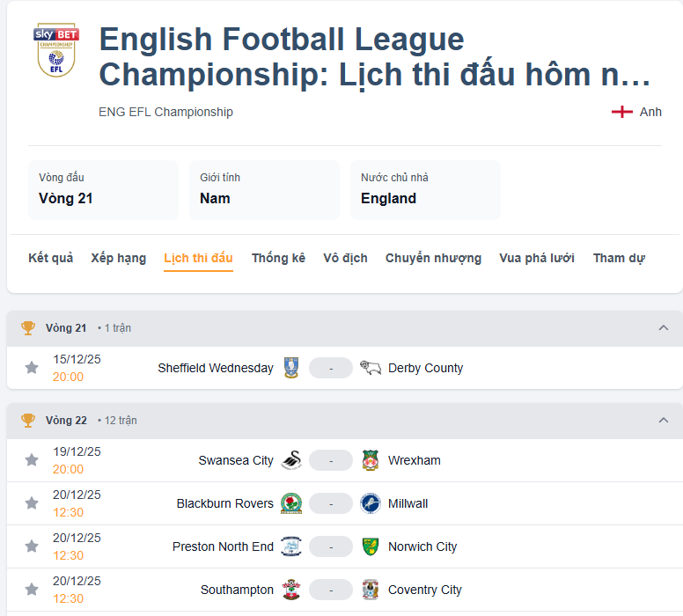Click the score placeholder for Southampton match

point(331,590)
